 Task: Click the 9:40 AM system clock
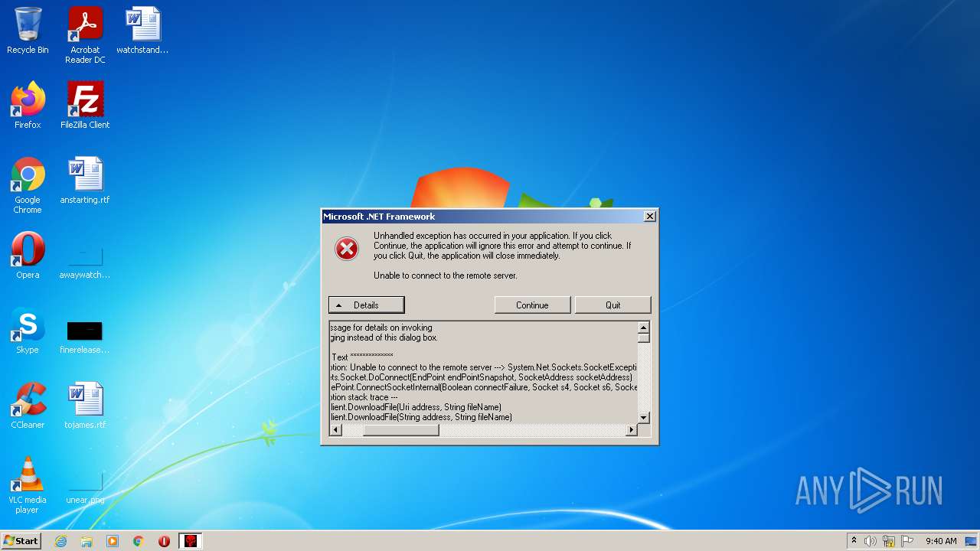click(941, 541)
